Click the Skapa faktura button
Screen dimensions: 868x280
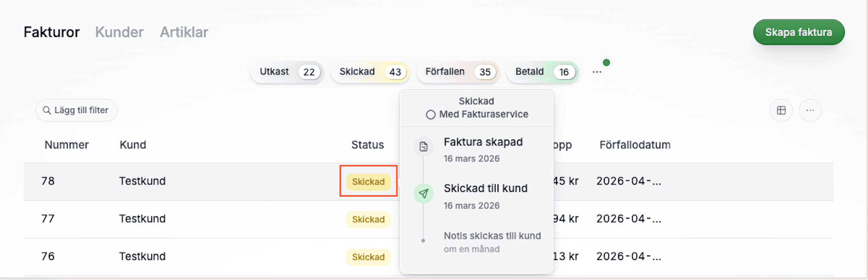[798, 32]
